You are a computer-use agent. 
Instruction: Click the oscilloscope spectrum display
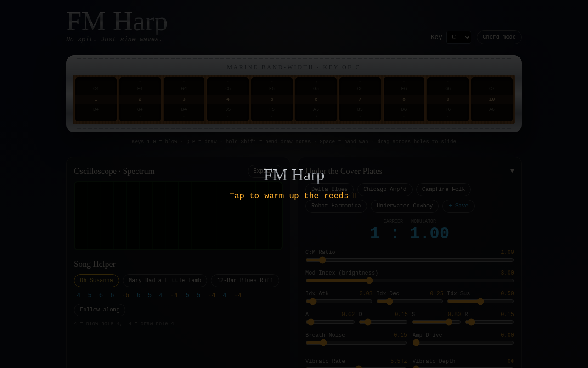178,216
